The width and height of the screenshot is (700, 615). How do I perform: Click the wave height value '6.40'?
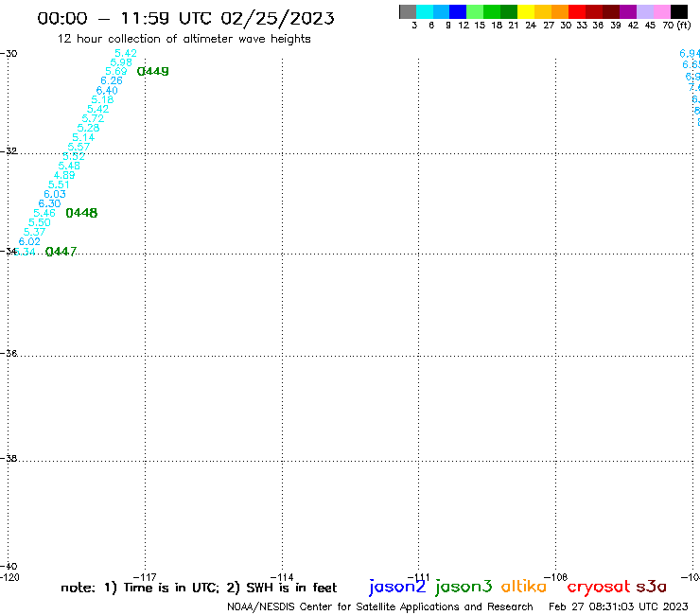[107, 91]
